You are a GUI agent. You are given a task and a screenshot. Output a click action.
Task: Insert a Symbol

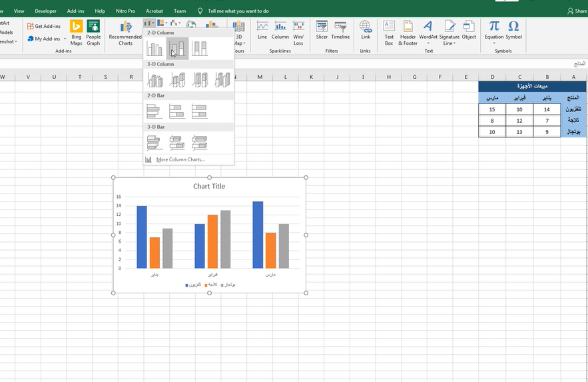tap(513, 30)
